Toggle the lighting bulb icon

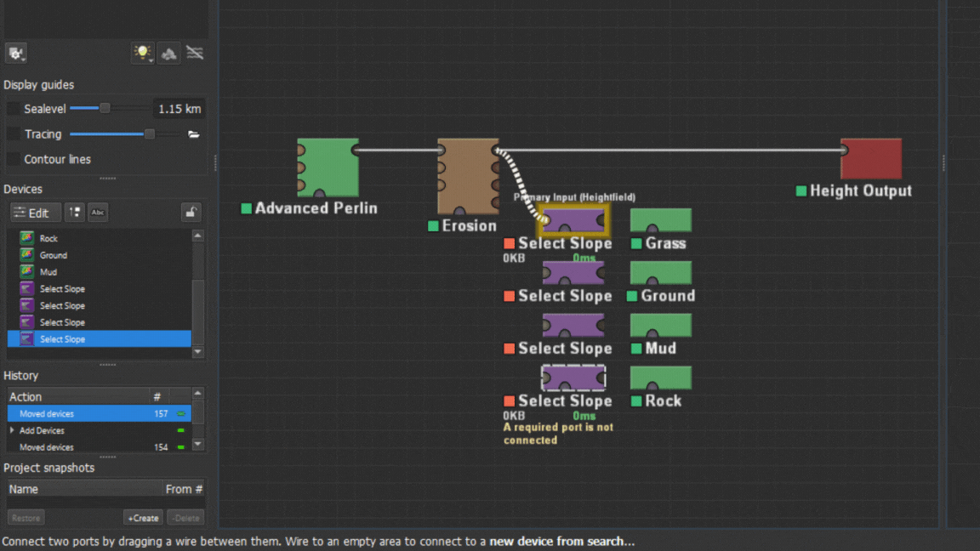tap(143, 53)
